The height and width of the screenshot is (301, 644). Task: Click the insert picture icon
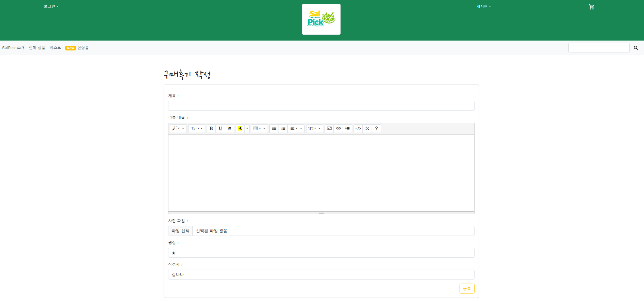pyautogui.click(x=329, y=129)
